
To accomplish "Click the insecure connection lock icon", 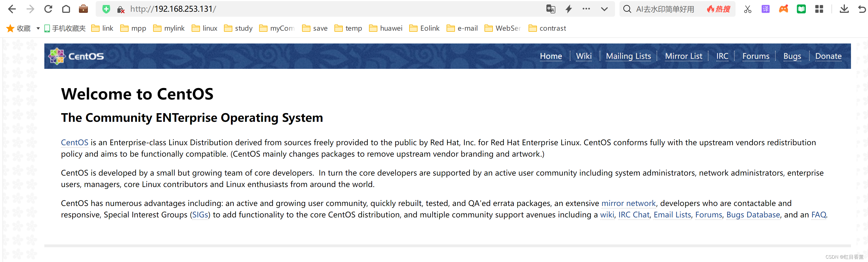I will [120, 9].
